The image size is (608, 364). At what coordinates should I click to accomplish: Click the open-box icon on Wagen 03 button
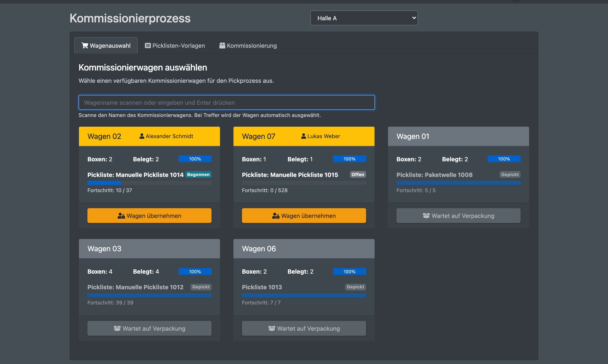click(x=117, y=329)
